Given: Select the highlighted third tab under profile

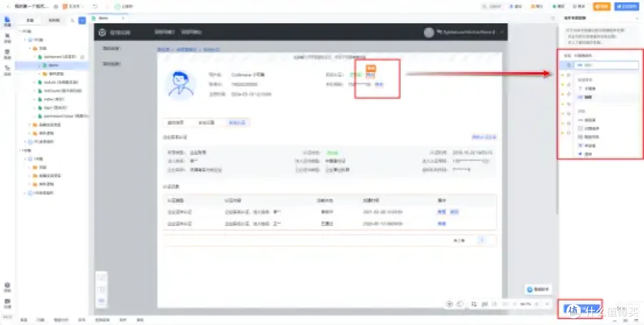Looking at the screenshot, I should [x=237, y=122].
